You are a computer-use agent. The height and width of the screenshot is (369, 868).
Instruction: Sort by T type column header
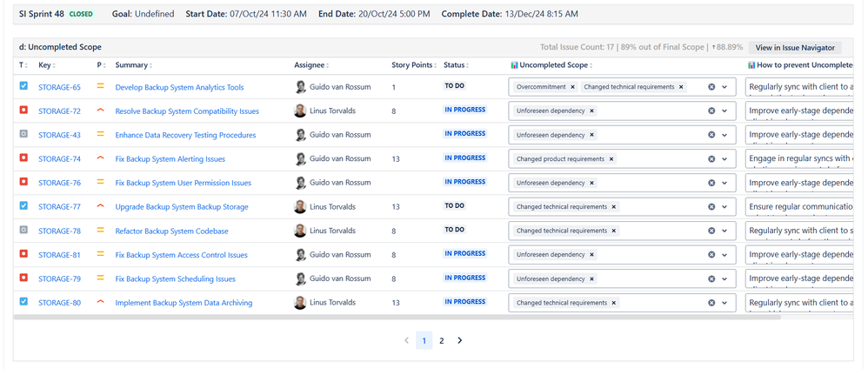pos(22,64)
